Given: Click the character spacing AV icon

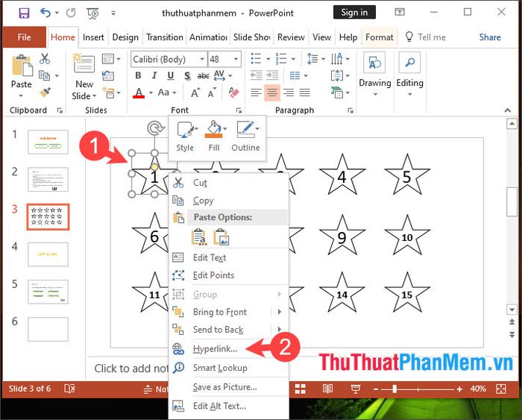Looking at the screenshot, I should tap(219, 75).
